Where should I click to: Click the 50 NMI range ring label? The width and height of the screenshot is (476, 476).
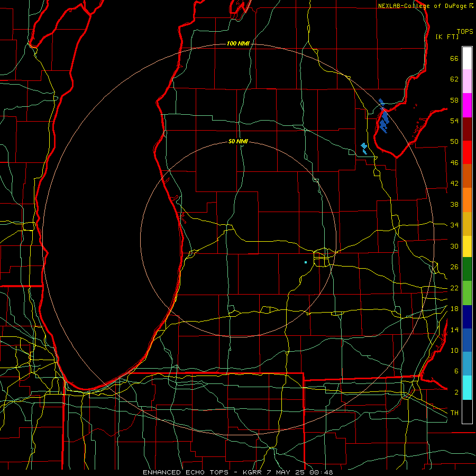coord(238,141)
